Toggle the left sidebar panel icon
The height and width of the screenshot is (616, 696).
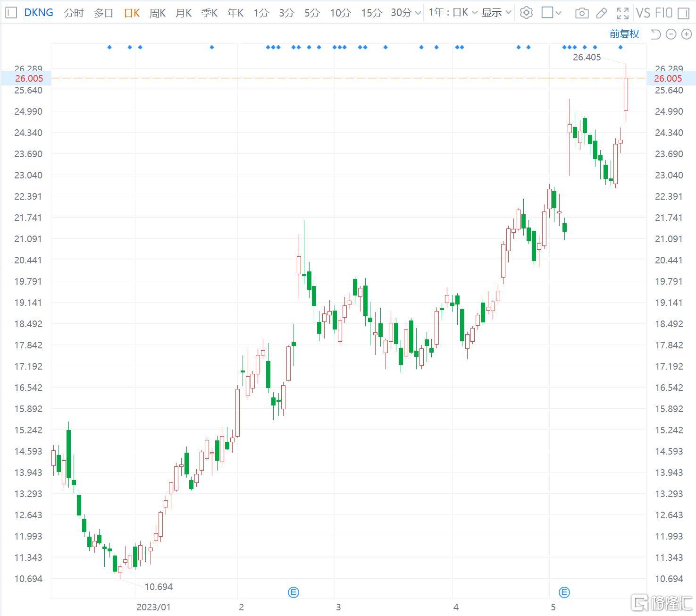(x=11, y=13)
